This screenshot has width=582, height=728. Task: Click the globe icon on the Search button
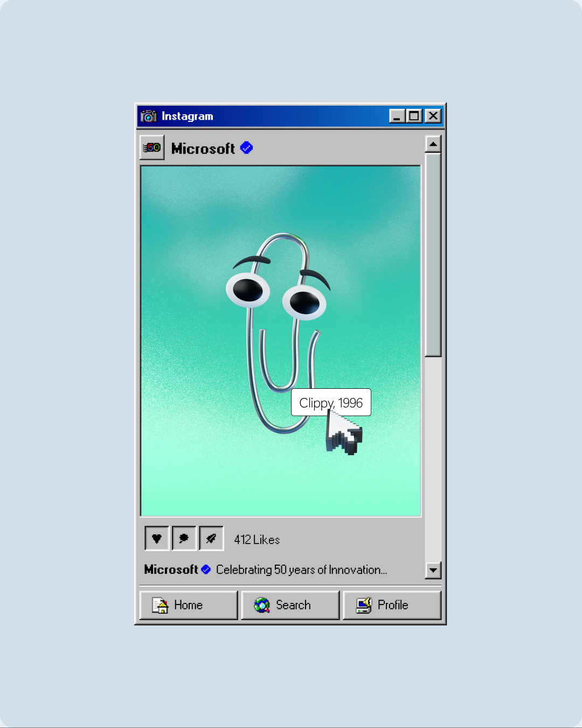point(262,605)
